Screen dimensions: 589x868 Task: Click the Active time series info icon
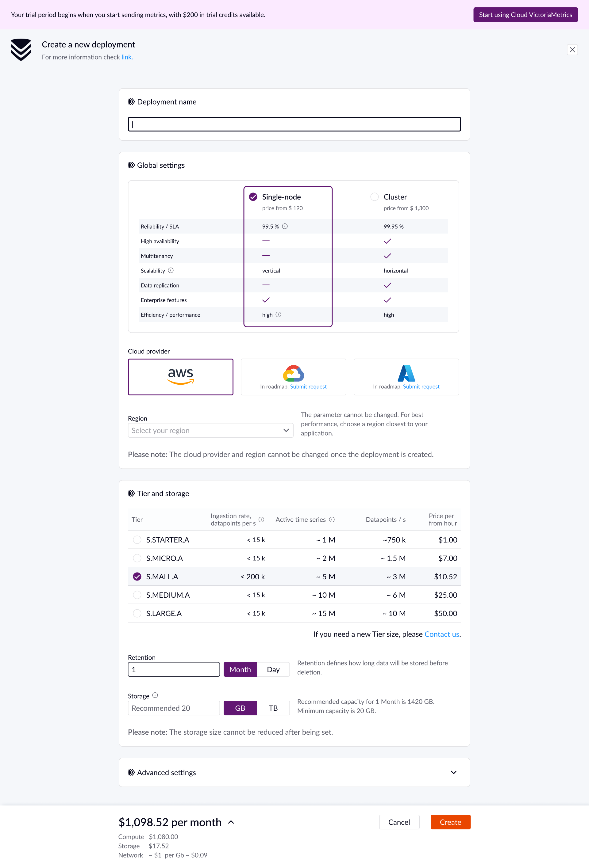[332, 519]
